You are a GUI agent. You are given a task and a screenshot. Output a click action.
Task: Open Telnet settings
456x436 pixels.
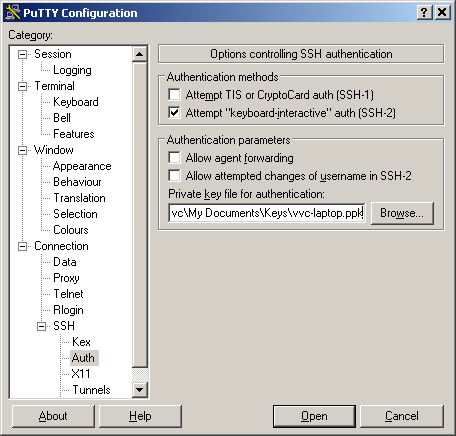(68, 294)
